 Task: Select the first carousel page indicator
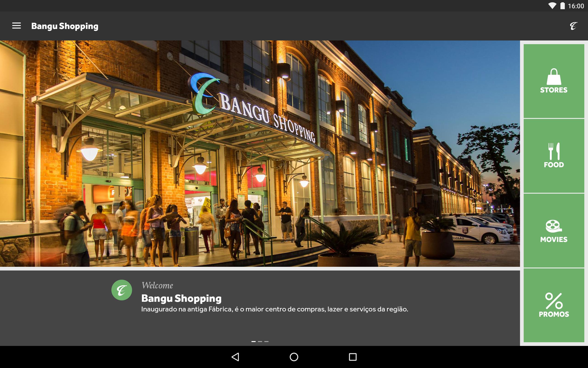pyautogui.click(x=253, y=342)
